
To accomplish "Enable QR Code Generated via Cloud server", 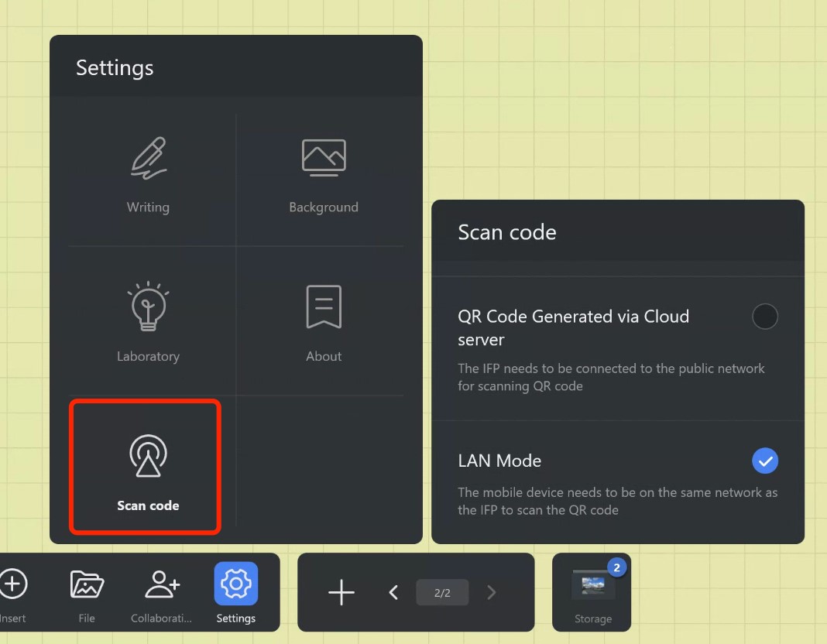I will [764, 317].
